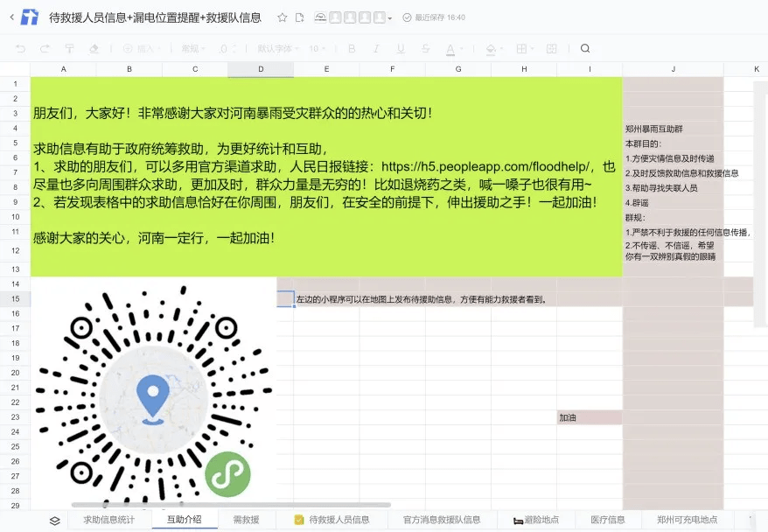Switch to the 互助介绍 sheet tab

coord(185,520)
